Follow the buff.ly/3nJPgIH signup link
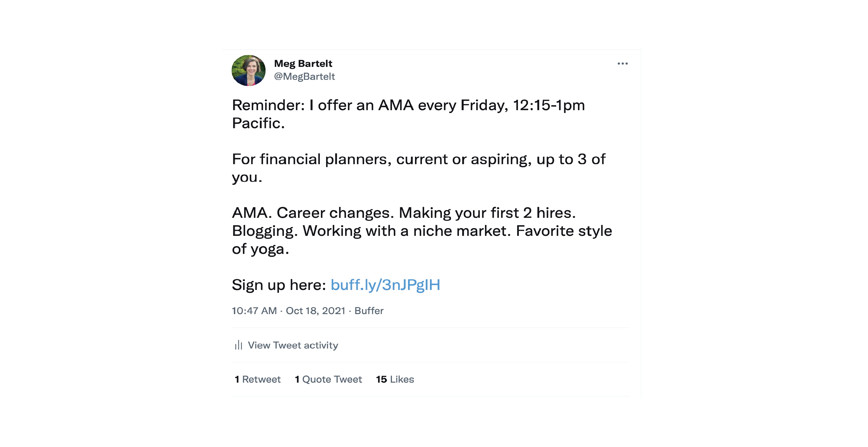This screenshot has height=447, width=868. click(x=385, y=285)
